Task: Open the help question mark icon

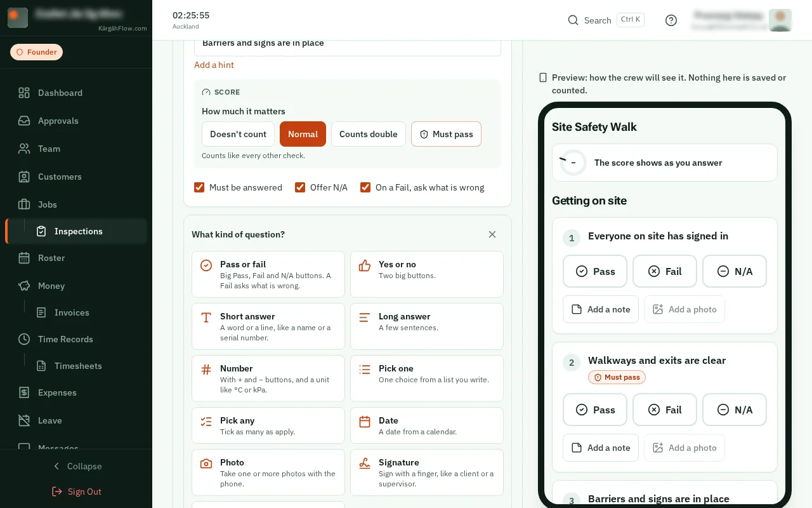Action: pyautogui.click(x=671, y=20)
